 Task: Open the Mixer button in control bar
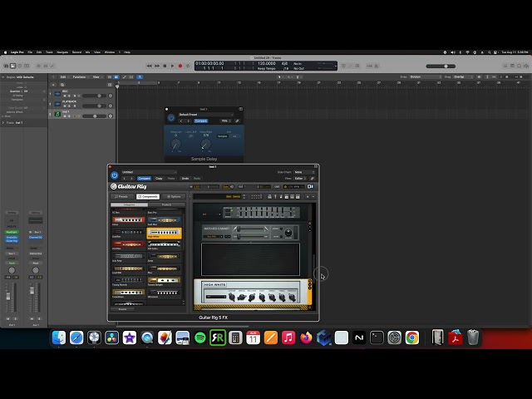tap(46, 66)
